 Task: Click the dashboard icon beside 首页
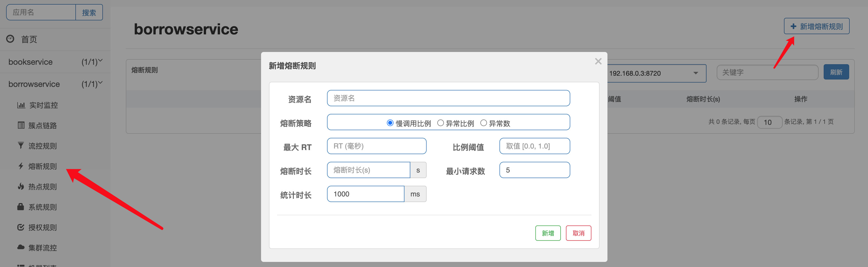point(10,39)
